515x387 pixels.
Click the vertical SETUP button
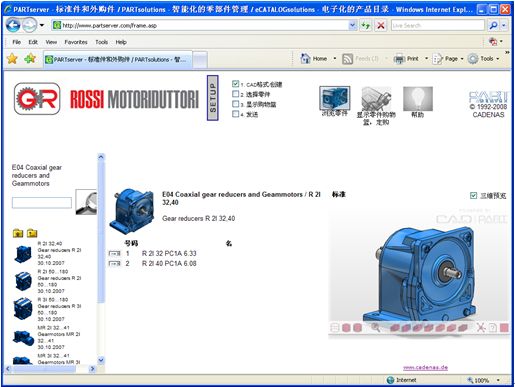pyautogui.click(x=213, y=98)
